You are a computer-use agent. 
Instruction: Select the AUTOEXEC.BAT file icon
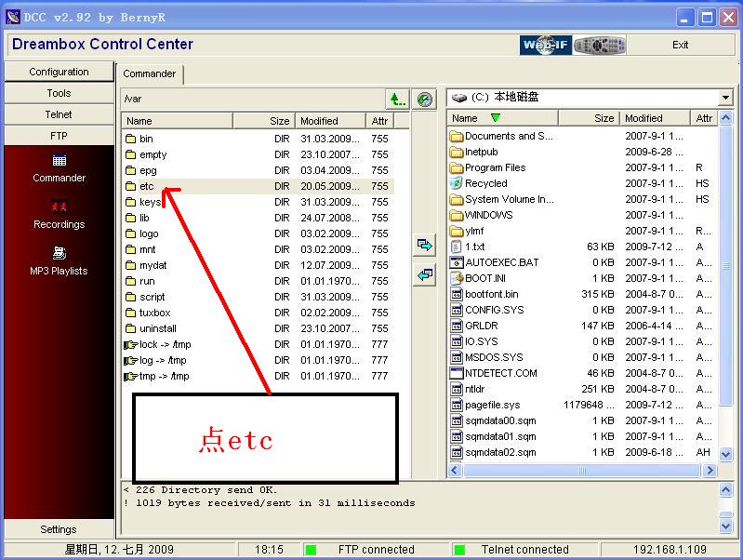[x=457, y=262]
